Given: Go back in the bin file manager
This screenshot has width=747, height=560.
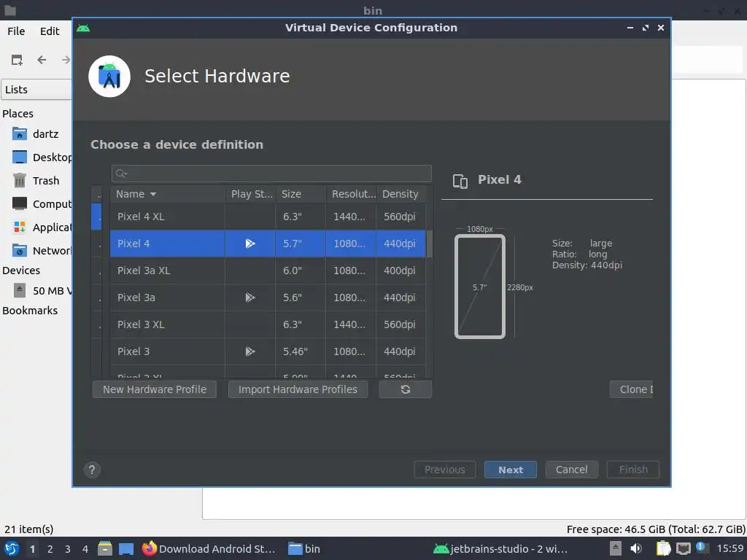Looking at the screenshot, I should (42, 60).
